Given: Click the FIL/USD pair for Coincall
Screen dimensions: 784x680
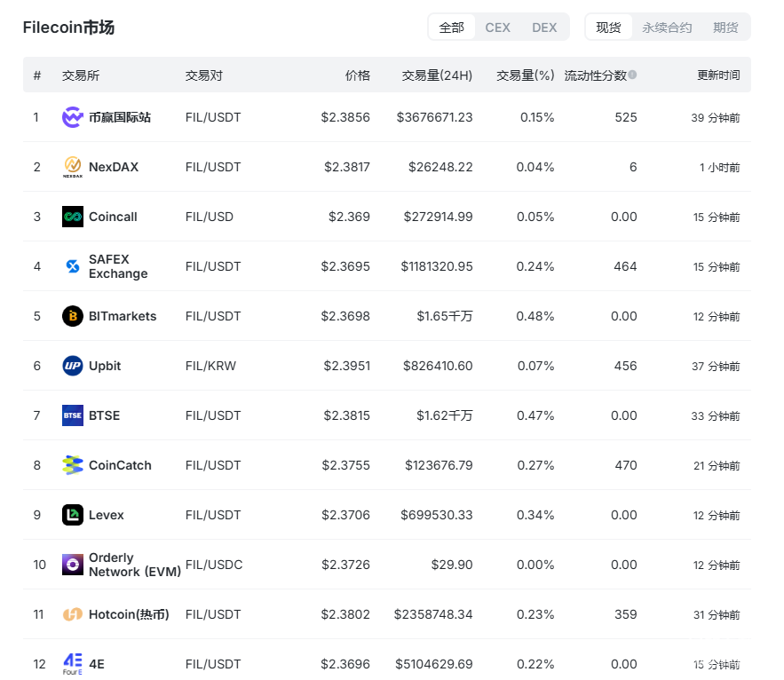Looking at the screenshot, I should [x=210, y=217].
